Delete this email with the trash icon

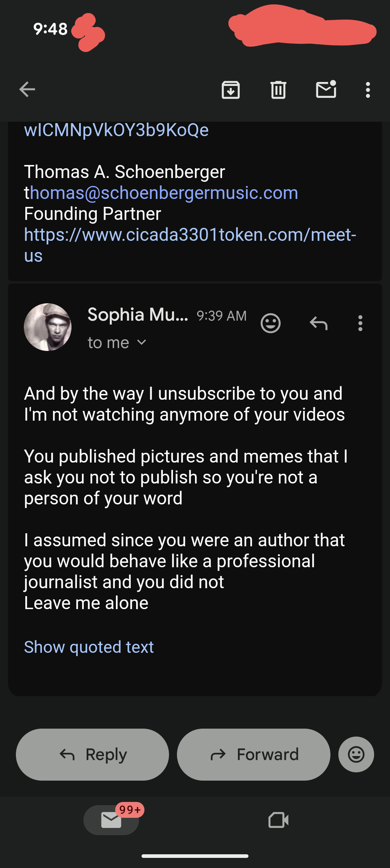(278, 90)
